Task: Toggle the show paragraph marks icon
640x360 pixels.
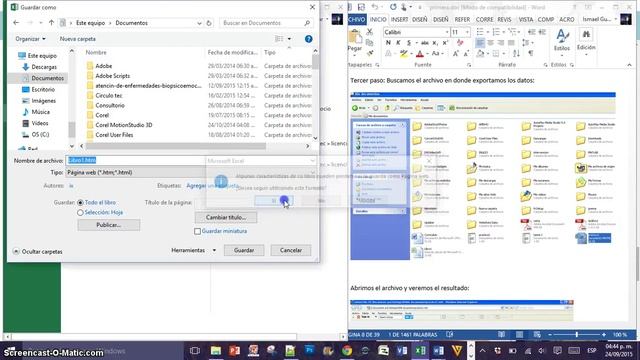Action: coord(531,53)
